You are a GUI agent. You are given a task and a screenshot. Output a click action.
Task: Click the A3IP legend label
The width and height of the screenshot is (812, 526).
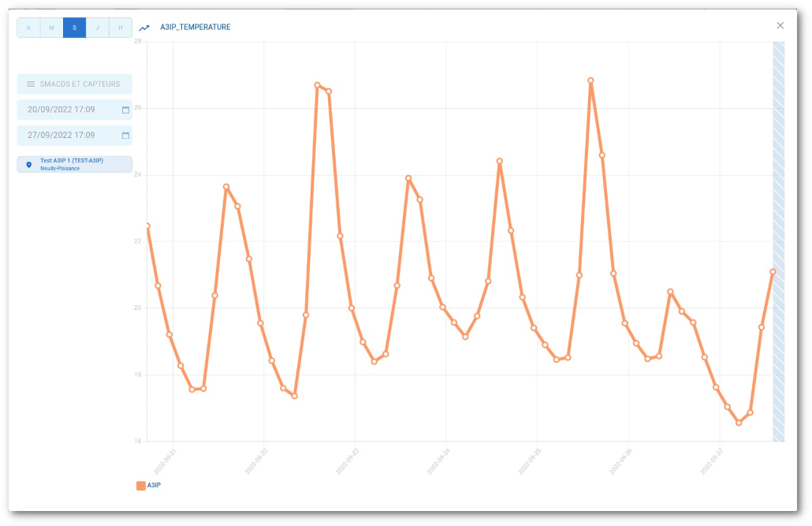[x=155, y=486]
